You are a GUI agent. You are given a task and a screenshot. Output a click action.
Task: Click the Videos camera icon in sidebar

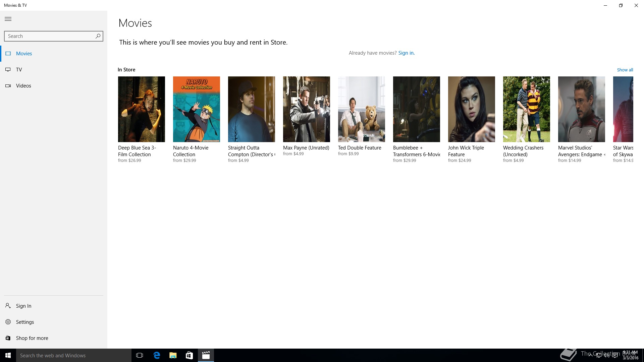click(8, 86)
